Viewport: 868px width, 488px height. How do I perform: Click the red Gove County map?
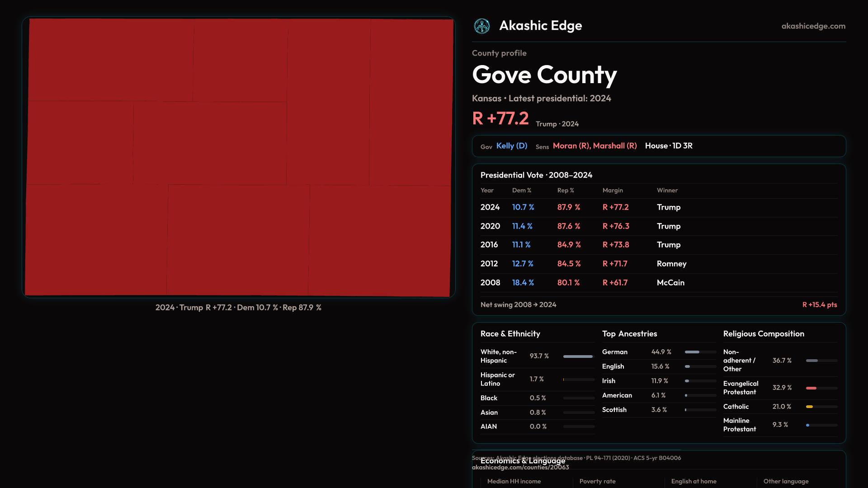click(x=239, y=157)
